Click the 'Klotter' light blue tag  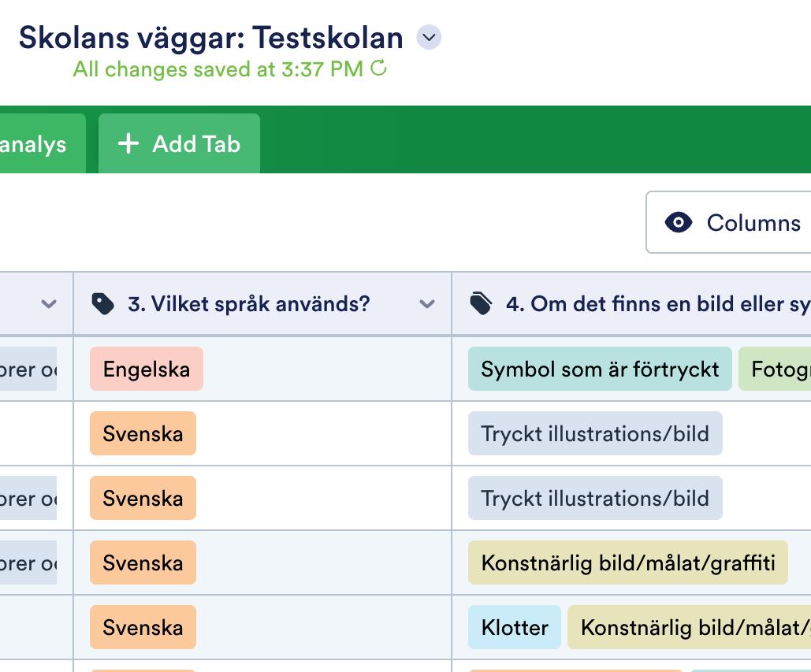[x=515, y=627]
